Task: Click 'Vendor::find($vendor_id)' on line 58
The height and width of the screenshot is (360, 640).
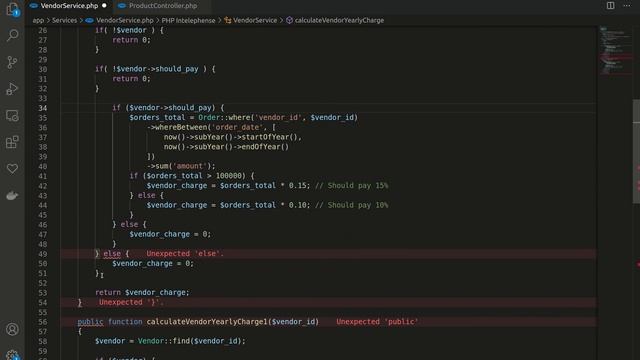Action: coord(189,341)
